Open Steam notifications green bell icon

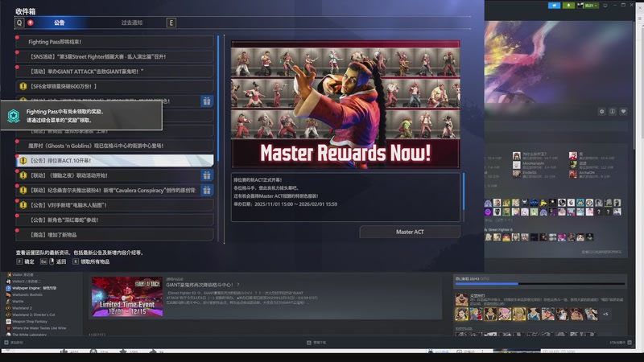(568, 6)
